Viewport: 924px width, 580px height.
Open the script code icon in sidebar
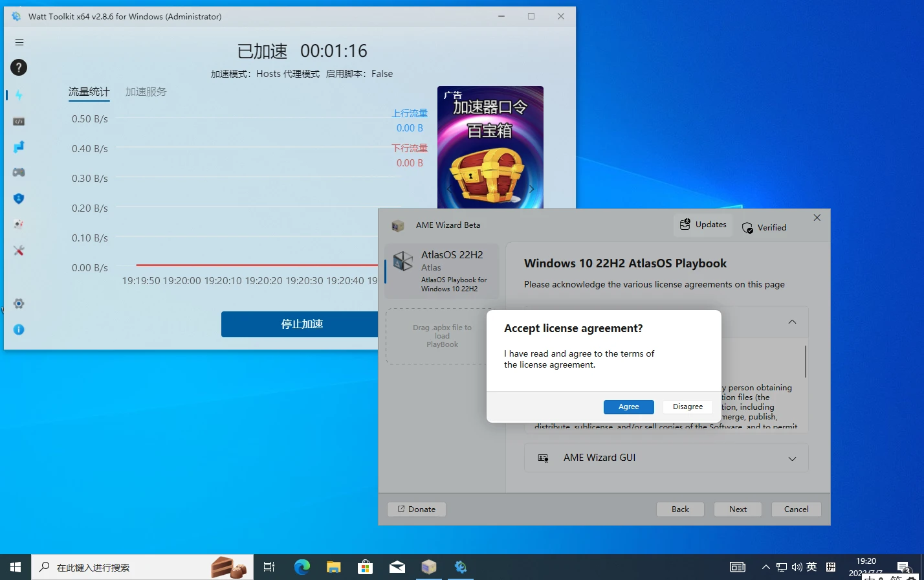pos(19,121)
